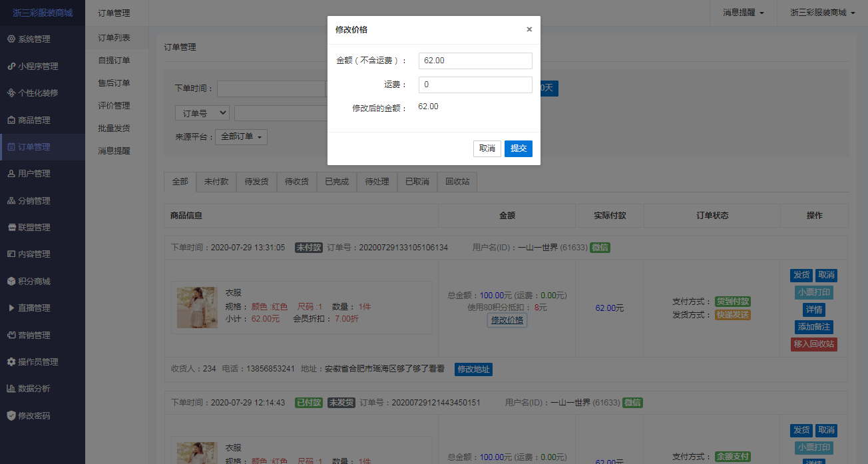Click the 小程序管理 link icon

11,66
